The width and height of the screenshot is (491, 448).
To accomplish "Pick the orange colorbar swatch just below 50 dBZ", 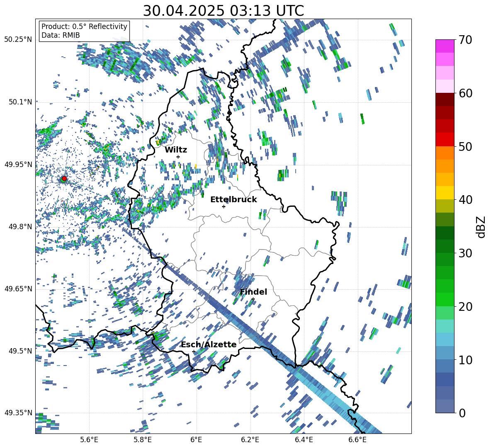I will pyautogui.click(x=445, y=153).
